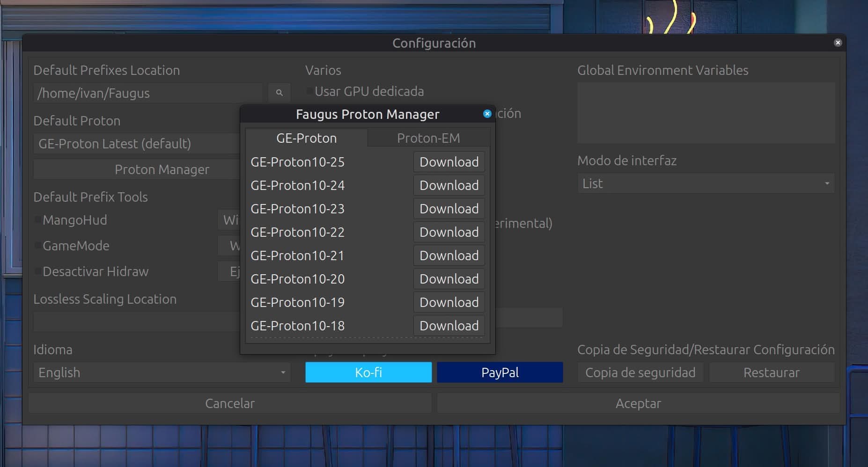Download GE-Proton10-25
The width and height of the screenshot is (868, 467).
pyautogui.click(x=449, y=162)
